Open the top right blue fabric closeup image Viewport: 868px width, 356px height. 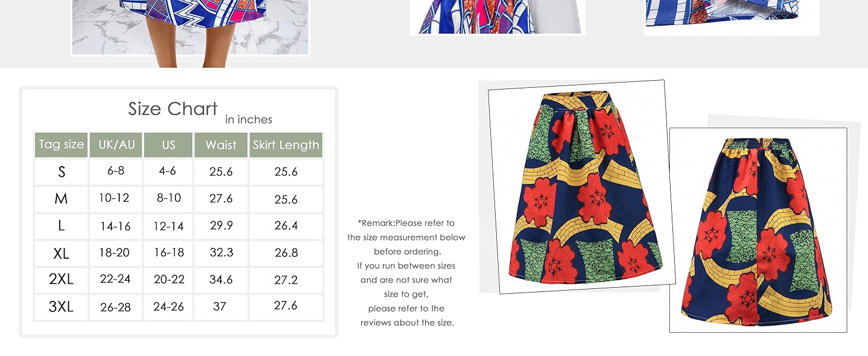coord(732,17)
